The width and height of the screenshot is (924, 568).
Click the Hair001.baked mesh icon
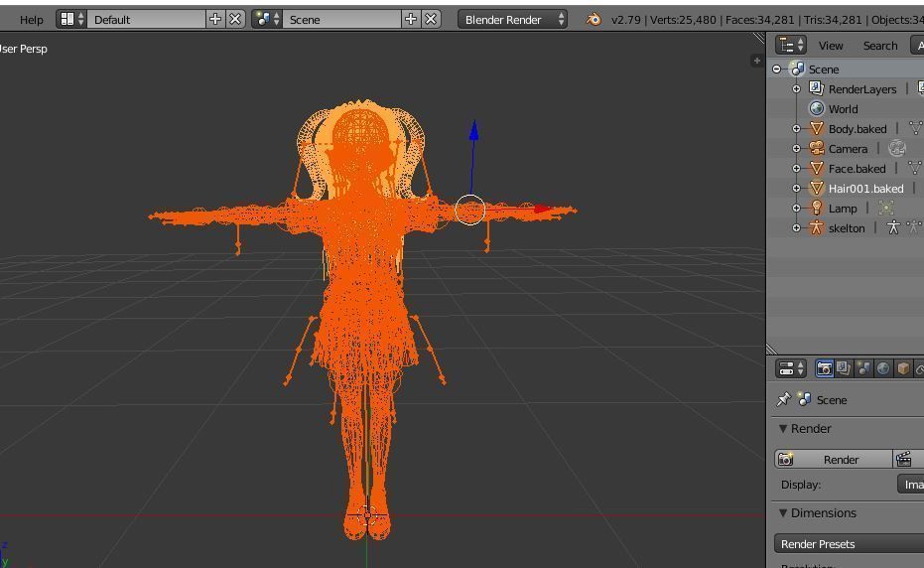click(816, 188)
